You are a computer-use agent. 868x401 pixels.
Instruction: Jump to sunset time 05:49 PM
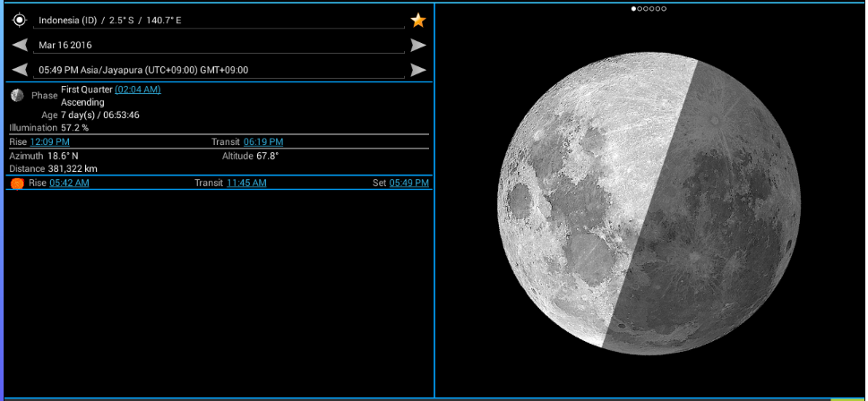point(409,183)
